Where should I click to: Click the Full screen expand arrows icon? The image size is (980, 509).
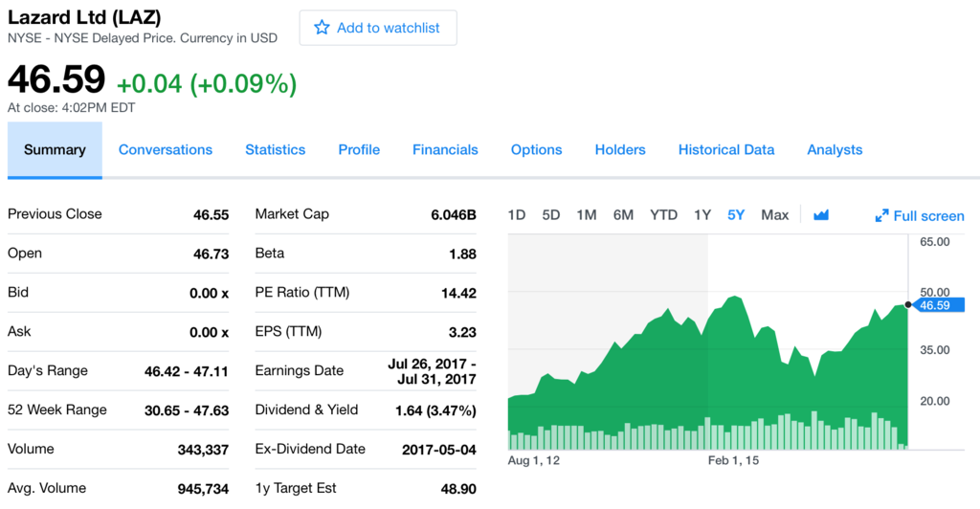click(881, 216)
